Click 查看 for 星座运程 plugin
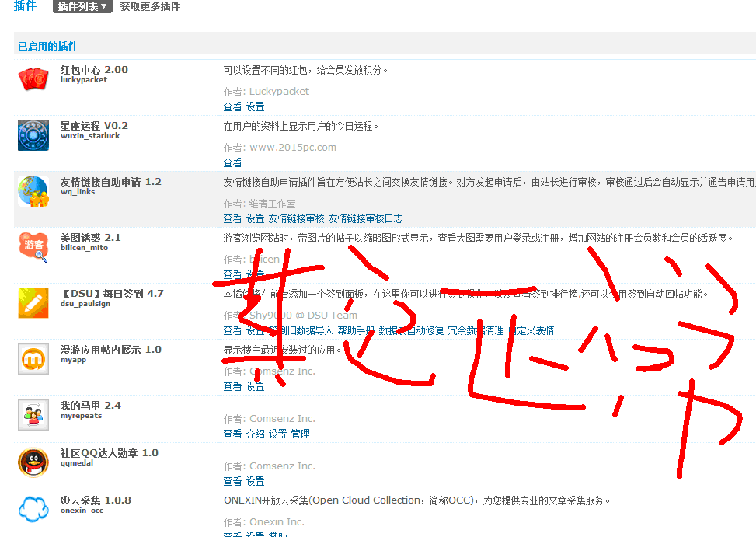756x537 pixels. (x=232, y=162)
